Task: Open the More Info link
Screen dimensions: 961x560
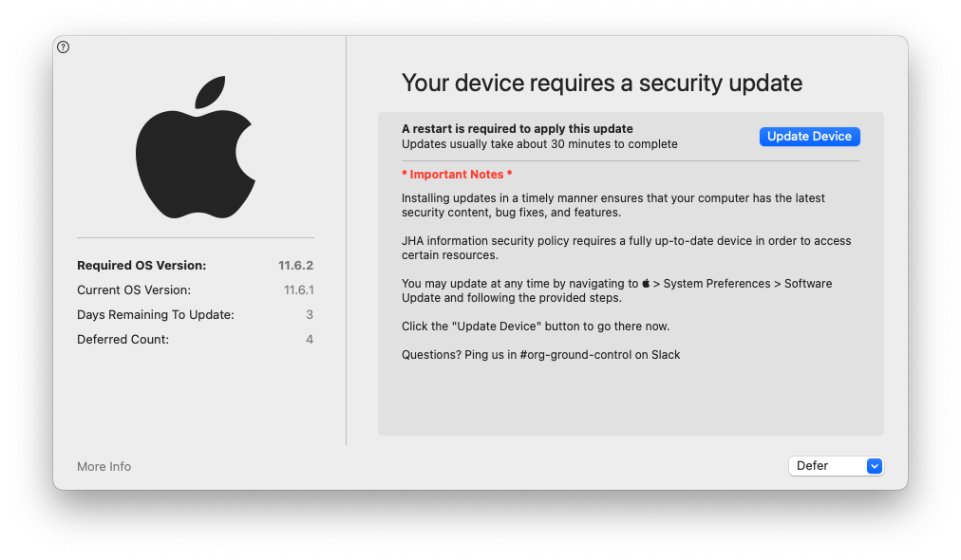Action: pyautogui.click(x=104, y=467)
